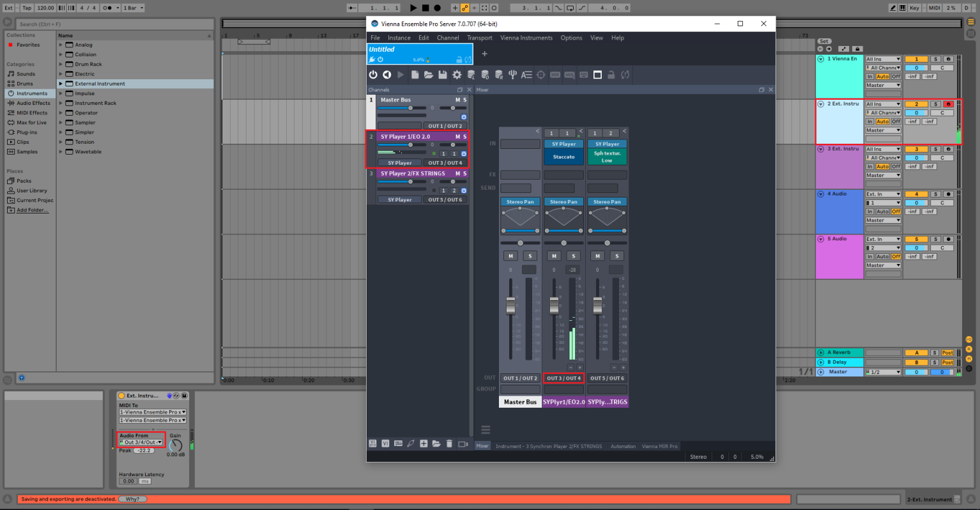The width and height of the screenshot is (980, 510).
Task: Fold track 3 Ext. Instru arrow
Action: pyautogui.click(x=821, y=149)
